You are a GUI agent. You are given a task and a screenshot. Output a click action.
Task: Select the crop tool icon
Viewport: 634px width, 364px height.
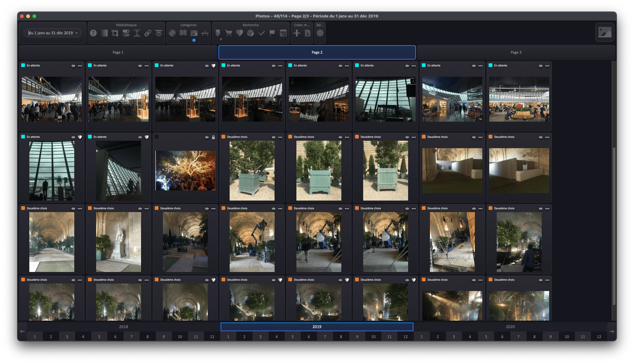click(115, 33)
